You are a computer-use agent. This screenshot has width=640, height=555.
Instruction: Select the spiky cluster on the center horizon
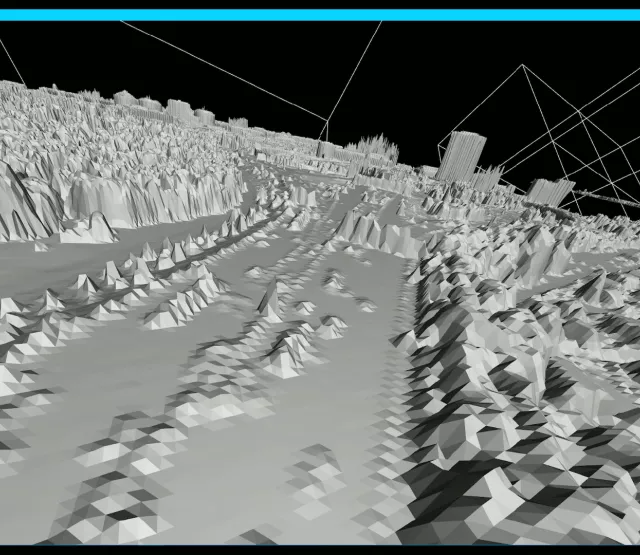point(376,149)
